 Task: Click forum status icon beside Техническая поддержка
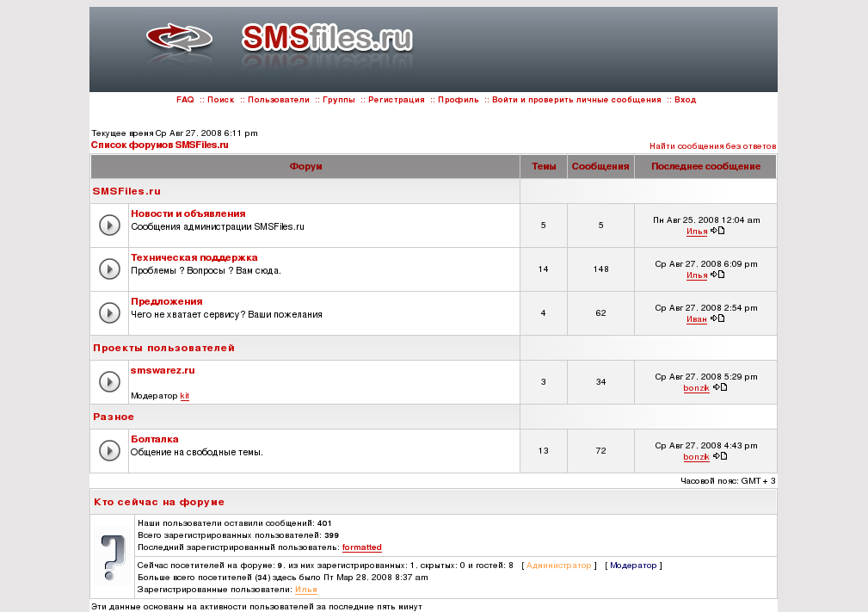pos(109,269)
